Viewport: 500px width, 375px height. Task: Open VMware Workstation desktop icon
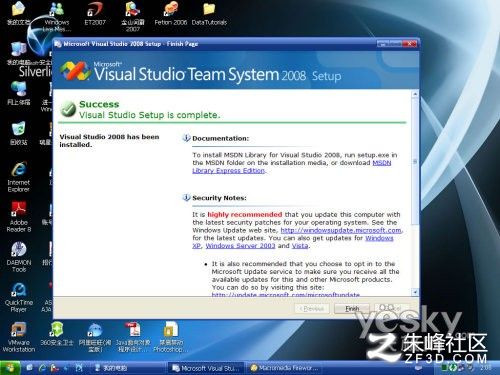coord(19,337)
